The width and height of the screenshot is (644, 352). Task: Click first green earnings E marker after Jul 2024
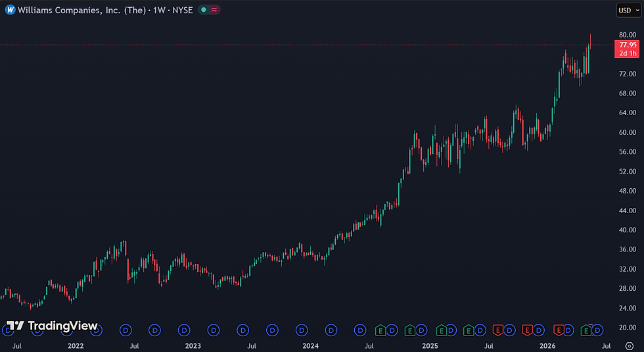pyautogui.click(x=380, y=330)
